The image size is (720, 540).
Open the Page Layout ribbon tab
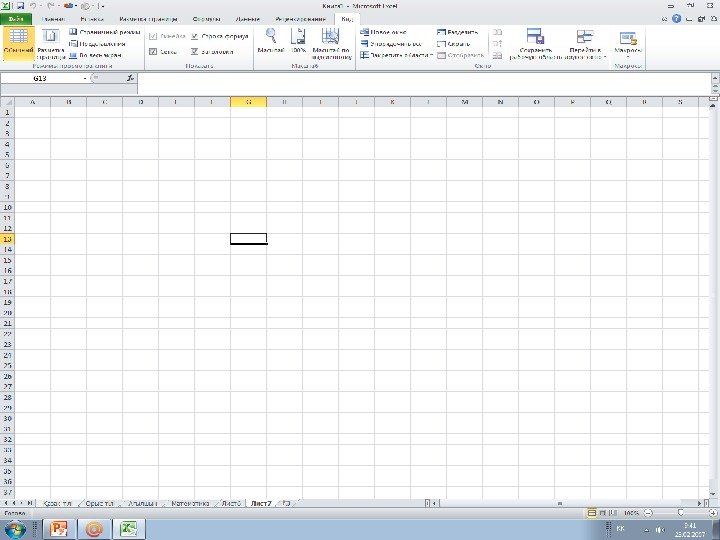pyautogui.click(x=148, y=19)
